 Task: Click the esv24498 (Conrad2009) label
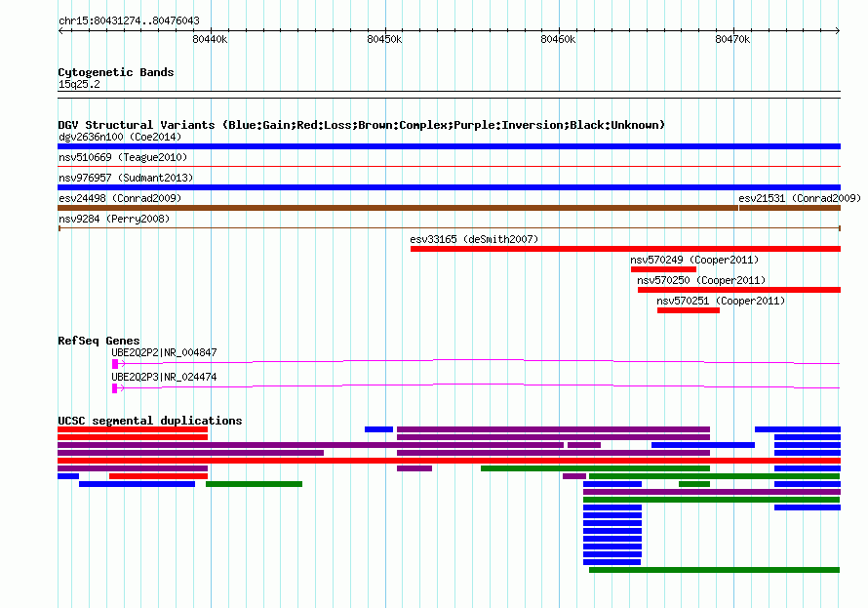tap(120, 198)
